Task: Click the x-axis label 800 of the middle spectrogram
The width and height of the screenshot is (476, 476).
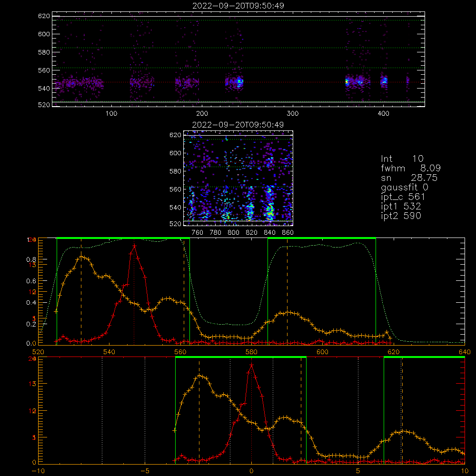Action: 233,233
